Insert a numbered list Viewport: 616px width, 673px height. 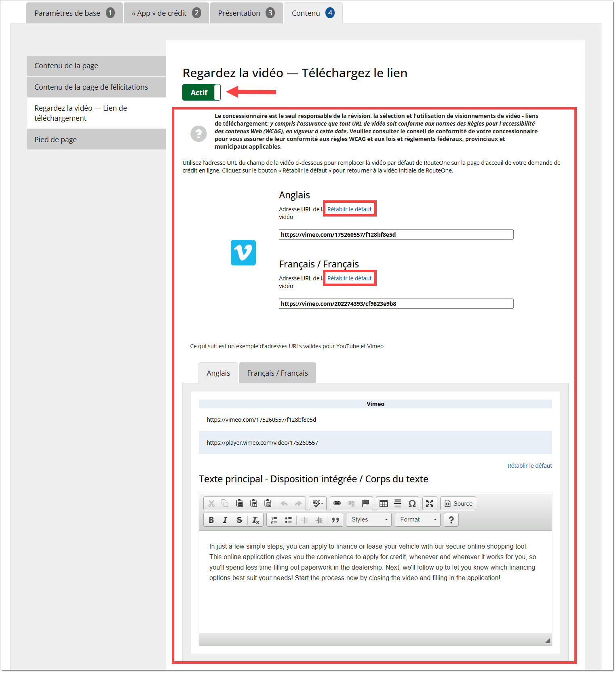[x=274, y=520]
